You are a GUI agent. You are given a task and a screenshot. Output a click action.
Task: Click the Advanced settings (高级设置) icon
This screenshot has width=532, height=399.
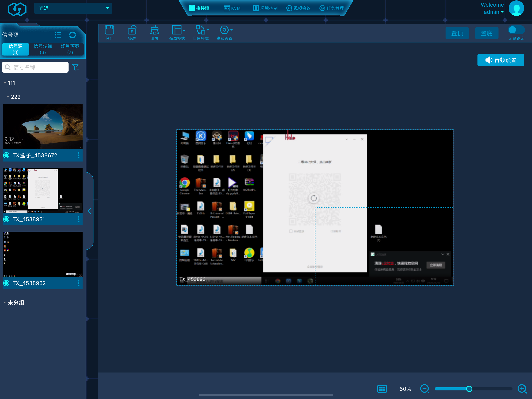click(224, 30)
